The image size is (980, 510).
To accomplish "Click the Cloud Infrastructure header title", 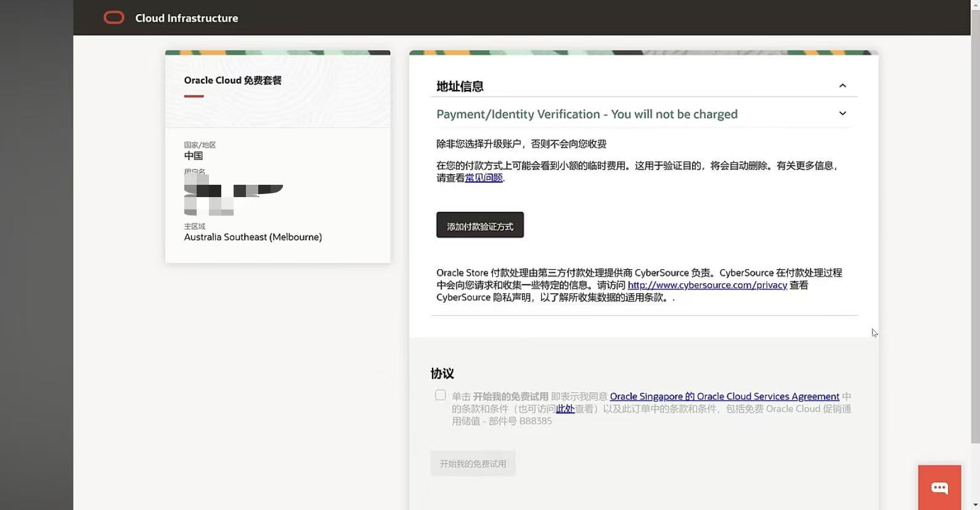I will point(187,18).
